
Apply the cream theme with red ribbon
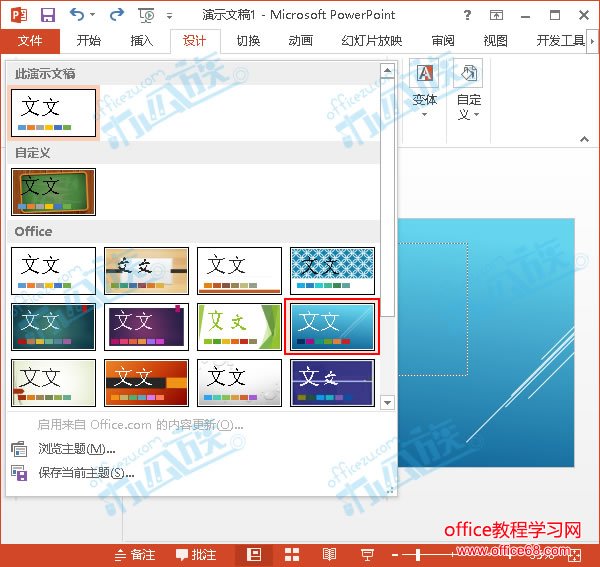[53, 383]
